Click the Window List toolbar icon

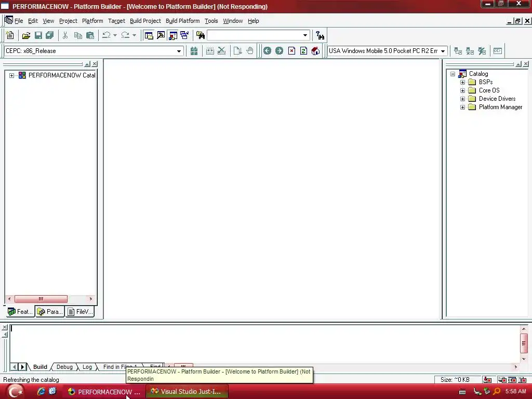184,35
